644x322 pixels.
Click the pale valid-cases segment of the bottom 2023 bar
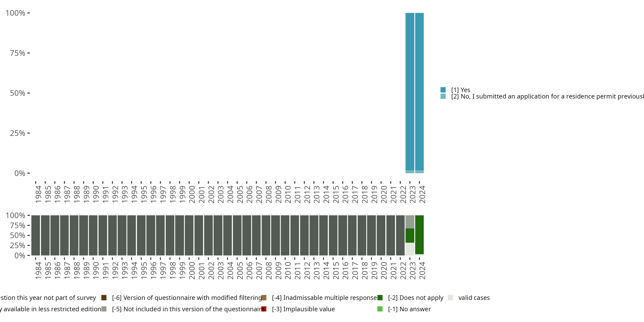point(410,249)
